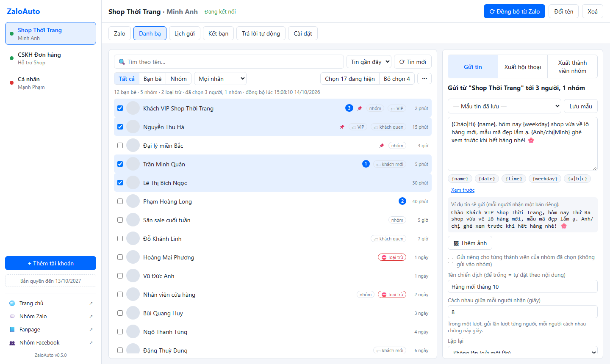Switch to the Lịch gửi tab
Screen dimensions: 610x364
[x=185, y=33]
